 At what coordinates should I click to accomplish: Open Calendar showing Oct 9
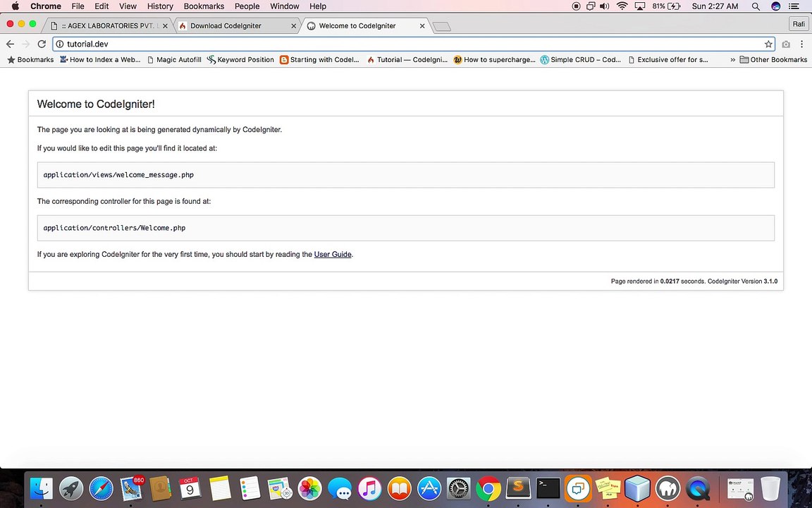(x=190, y=488)
